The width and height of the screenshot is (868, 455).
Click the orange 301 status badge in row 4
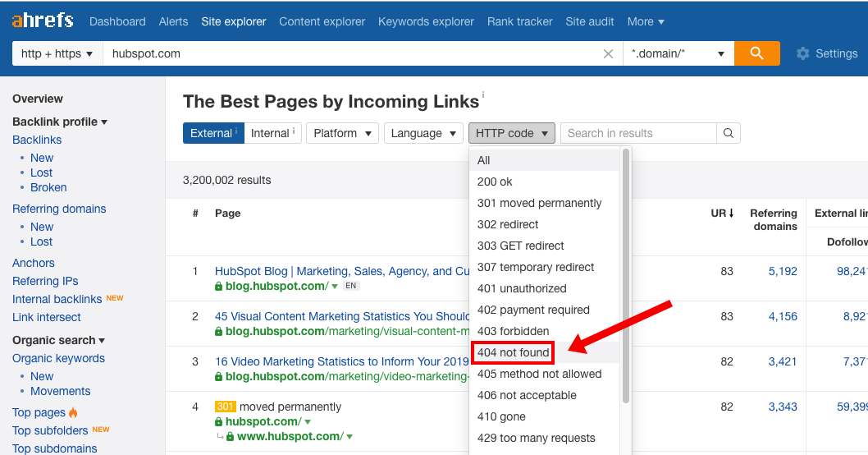(x=226, y=407)
